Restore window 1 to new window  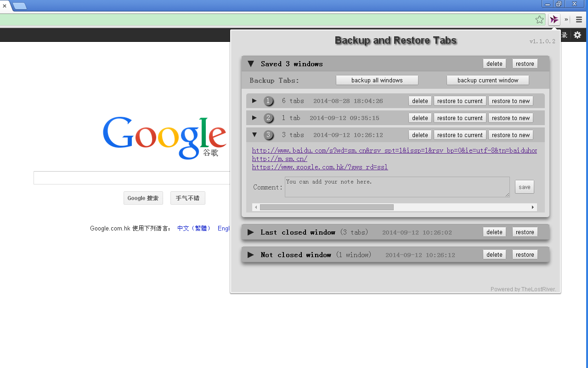[x=511, y=101]
